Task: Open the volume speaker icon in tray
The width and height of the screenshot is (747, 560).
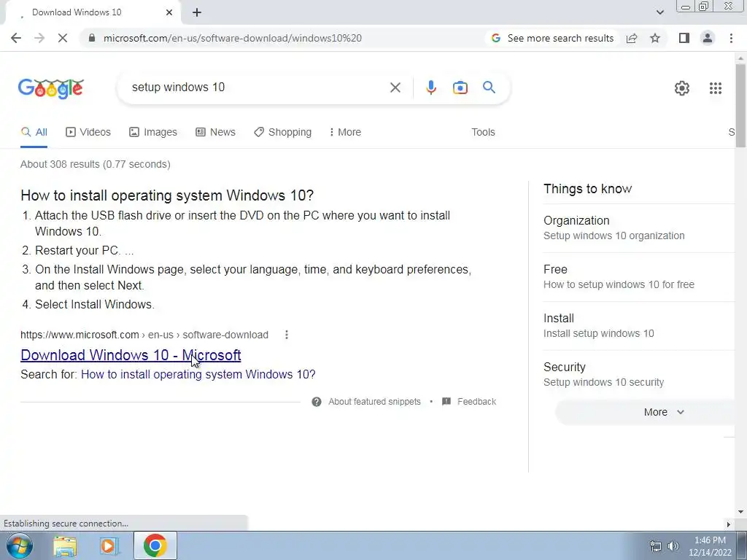Action: (673, 546)
